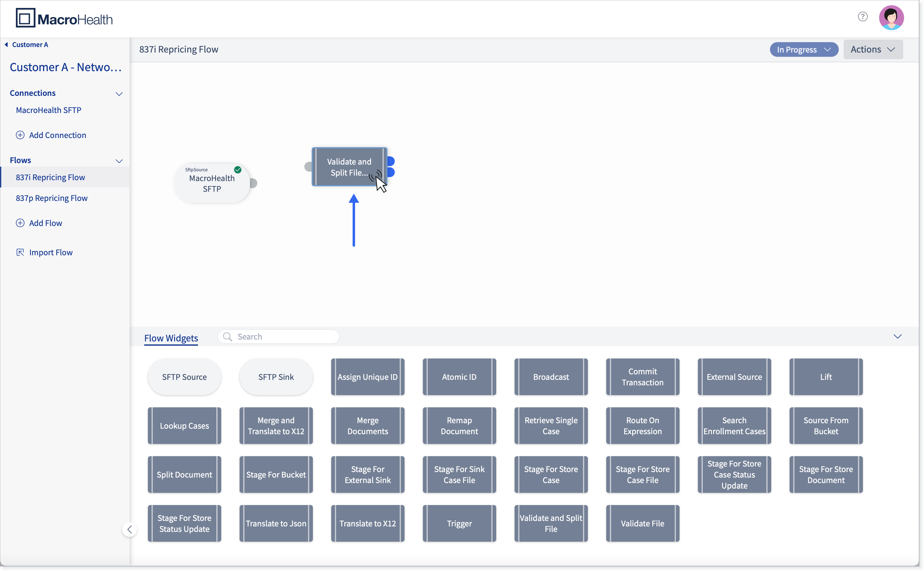
Task: Click the green check status on SftpSource node
Action: click(238, 169)
